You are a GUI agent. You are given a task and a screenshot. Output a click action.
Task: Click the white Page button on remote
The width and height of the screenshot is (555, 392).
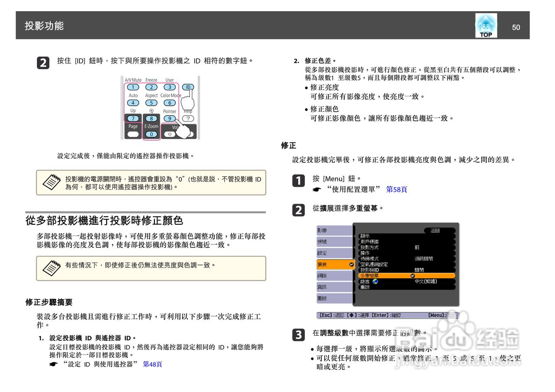tap(133, 134)
